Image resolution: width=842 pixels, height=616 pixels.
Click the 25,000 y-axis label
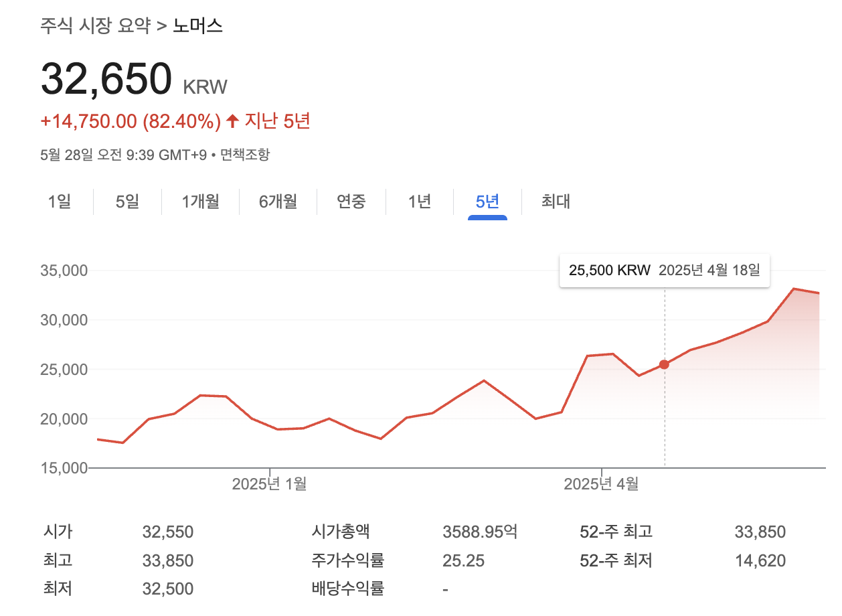64,370
